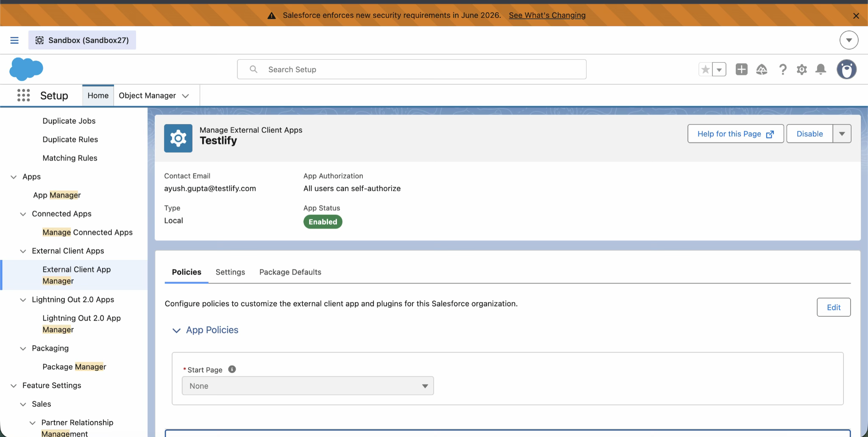Open the global actions plus icon
This screenshot has height=437, width=868.
pyautogui.click(x=742, y=69)
